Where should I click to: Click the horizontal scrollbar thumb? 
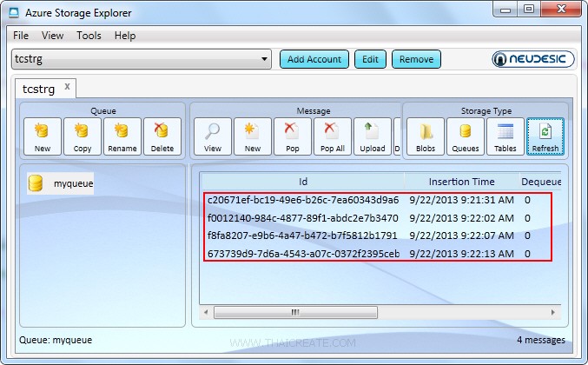click(x=295, y=312)
